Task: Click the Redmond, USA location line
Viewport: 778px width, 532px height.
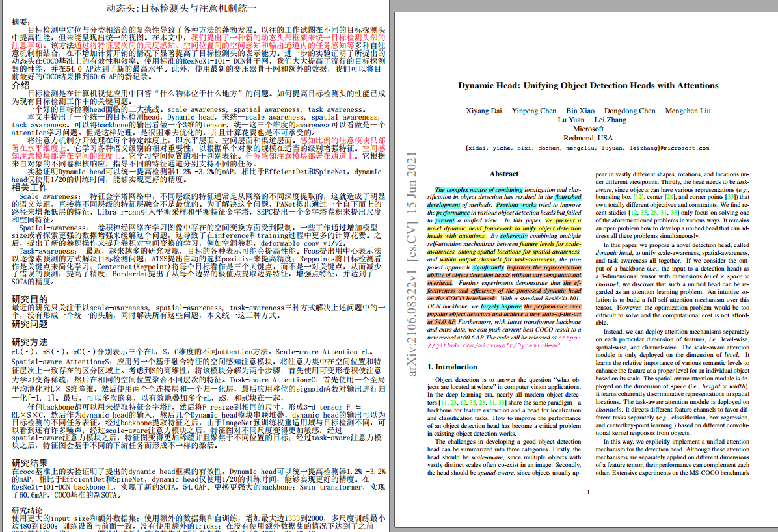Action: tap(588, 138)
